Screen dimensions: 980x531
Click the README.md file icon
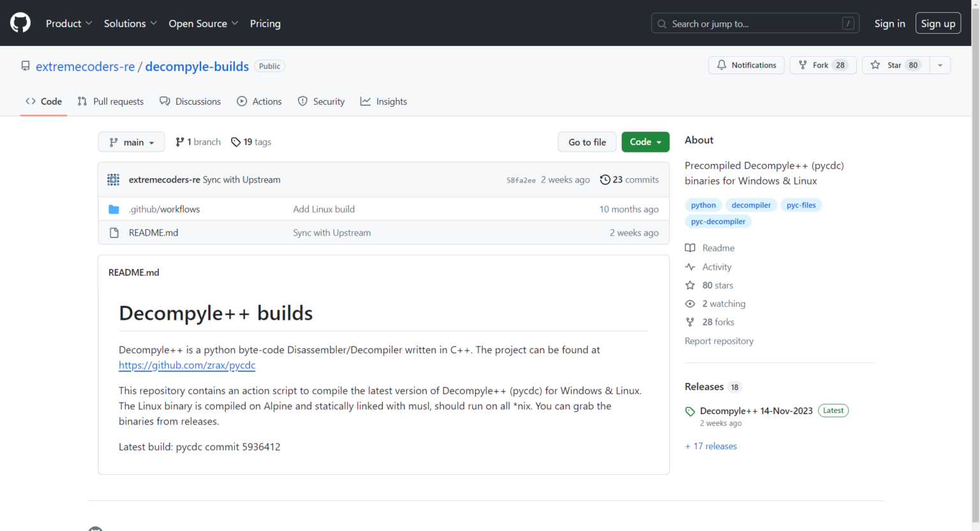pyautogui.click(x=114, y=232)
